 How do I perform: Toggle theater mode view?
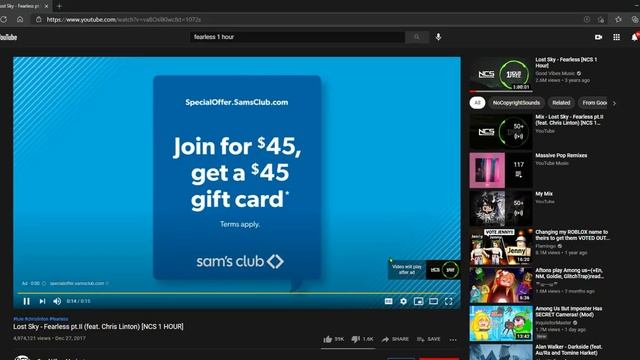433,301
